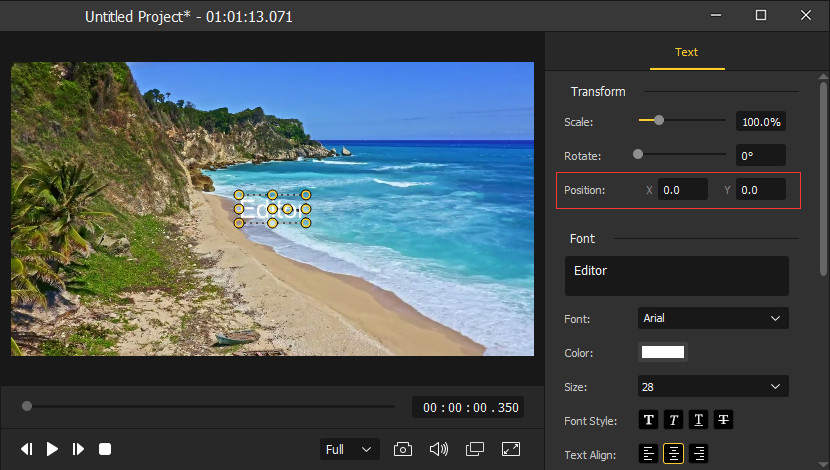Open the Arial font dropdown
830x470 pixels.
pyautogui.click(x=713, y=318)
